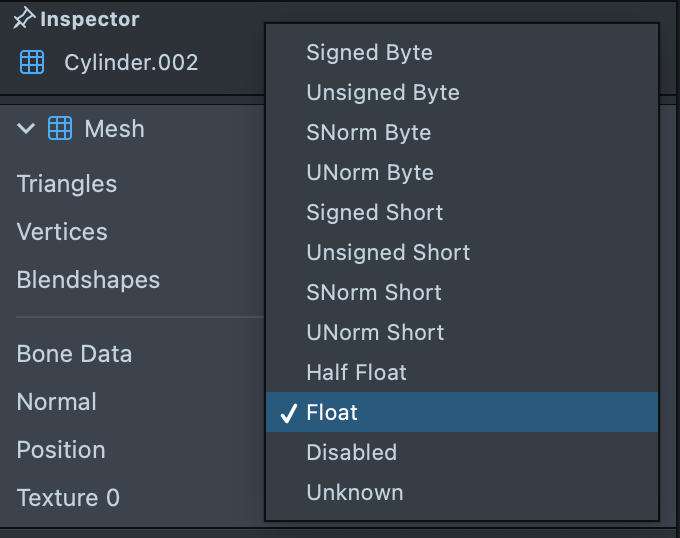This screenshot has height=538, width=680.
Task: Set the format to Disabled
Action: [351, 452]
